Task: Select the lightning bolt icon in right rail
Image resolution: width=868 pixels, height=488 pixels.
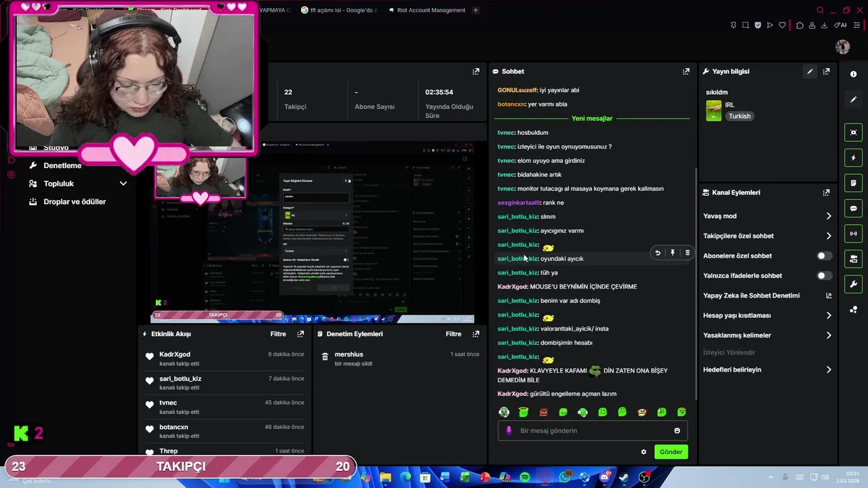Action: [x=853, y=158]
